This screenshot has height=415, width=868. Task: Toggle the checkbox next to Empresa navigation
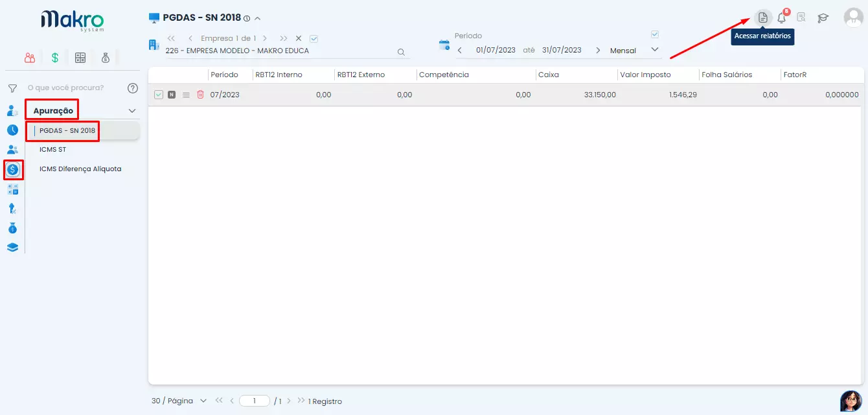[314, 39]
